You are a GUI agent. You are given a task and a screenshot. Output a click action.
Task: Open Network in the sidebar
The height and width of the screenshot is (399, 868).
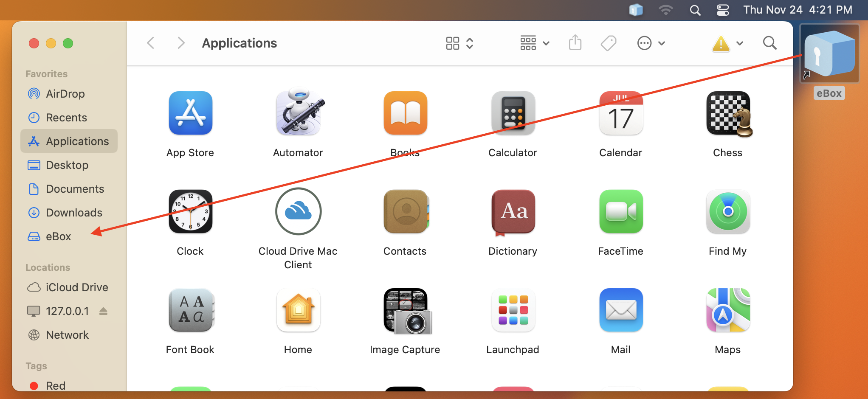pos(69,335)
